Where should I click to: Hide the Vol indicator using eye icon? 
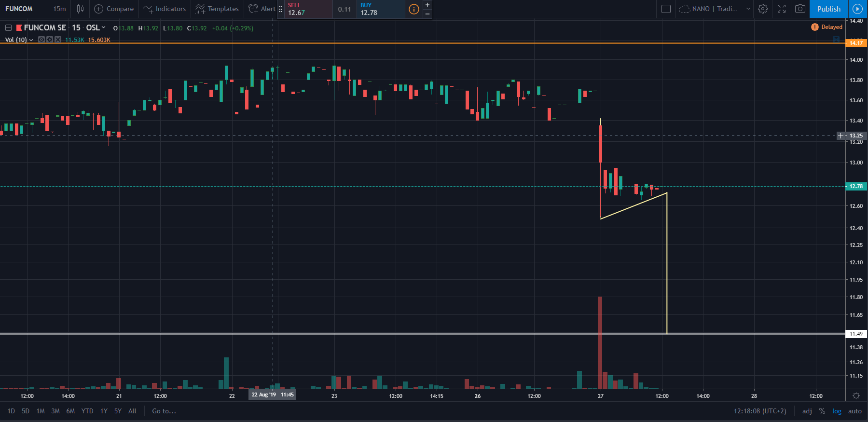(41, 40)
